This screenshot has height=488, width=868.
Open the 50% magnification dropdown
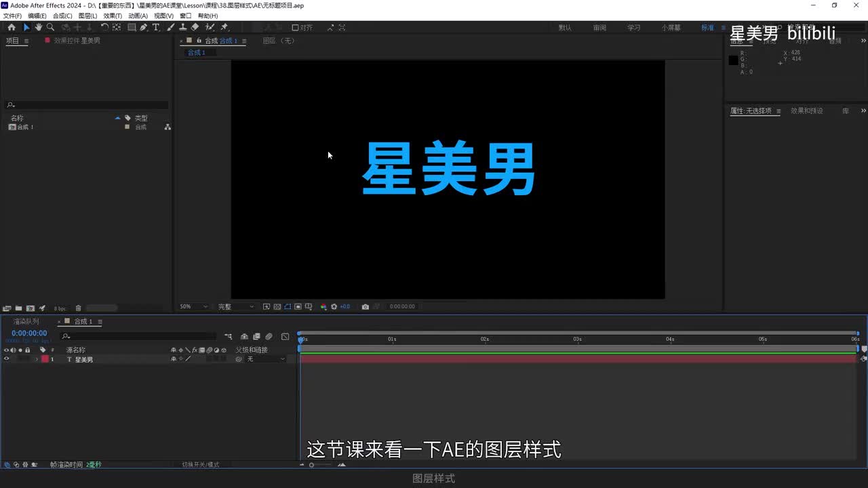[194, 306]
